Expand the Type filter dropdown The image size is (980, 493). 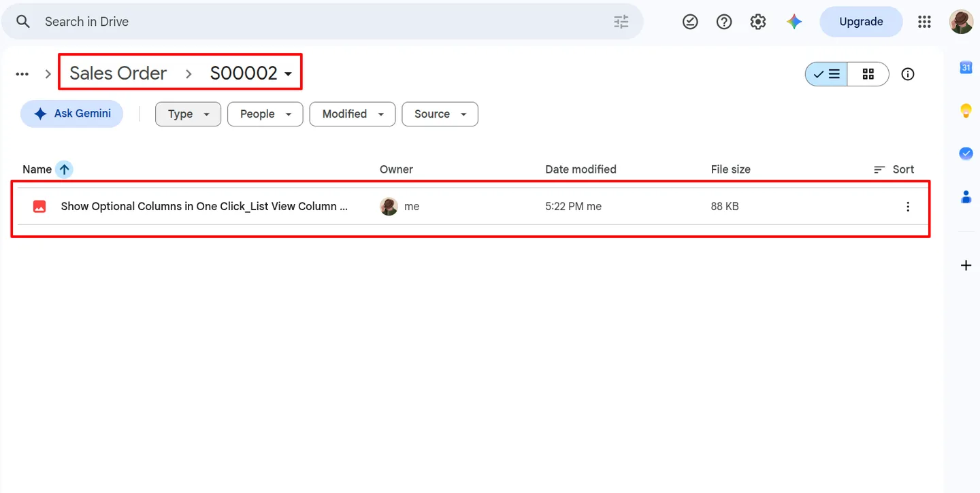click(x=189, y=114)
